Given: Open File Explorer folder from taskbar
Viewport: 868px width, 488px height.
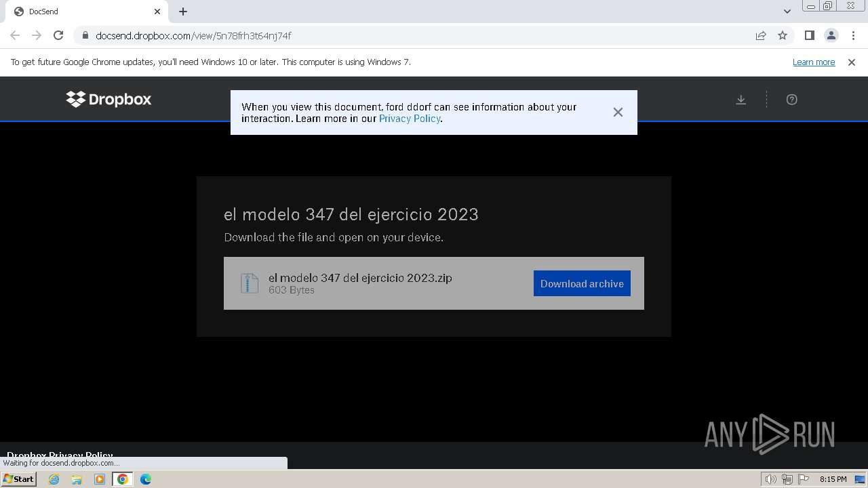Looking at the screenshot, I should 77,479.
